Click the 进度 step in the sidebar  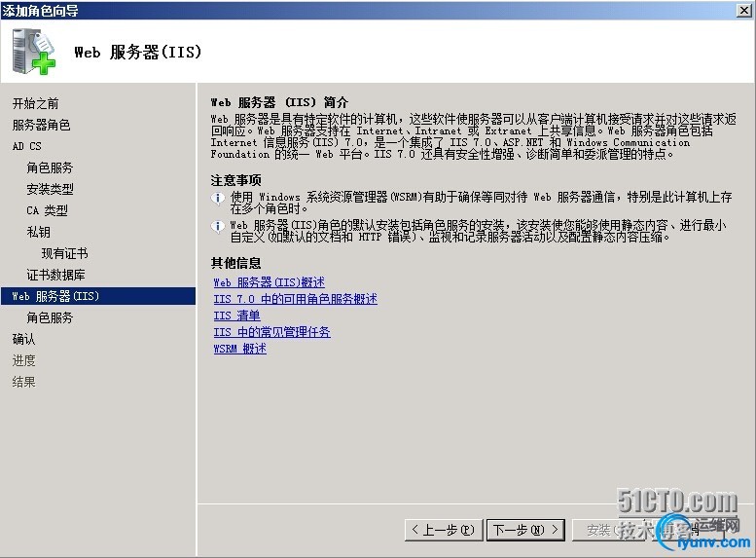23,360
